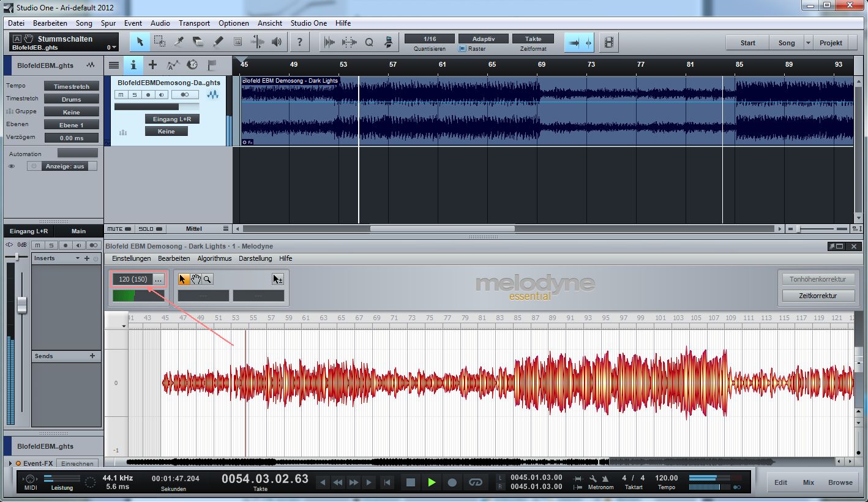Open Melodyne tempo dialog ellipsis button
868x502 pixels.
coord(158,279)
